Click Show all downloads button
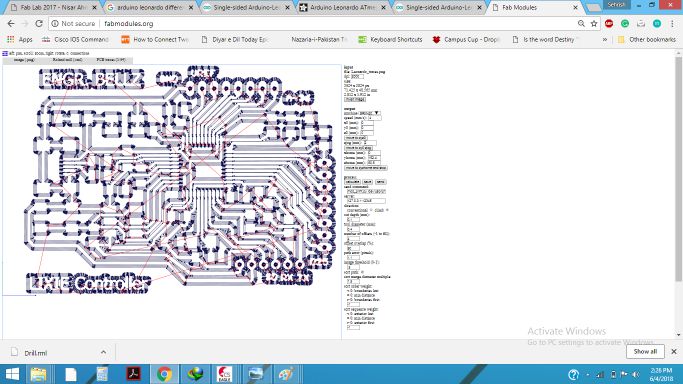 [x=645, y=351]
